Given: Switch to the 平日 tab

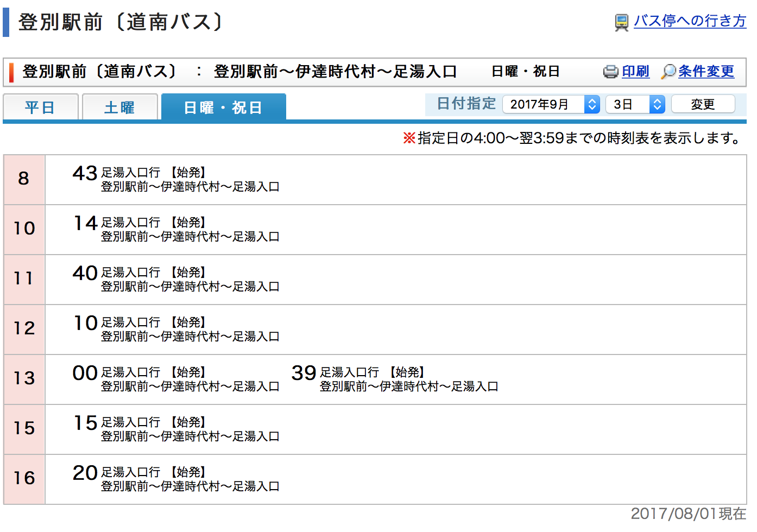Looking at the screenshot, I should 41,107.
